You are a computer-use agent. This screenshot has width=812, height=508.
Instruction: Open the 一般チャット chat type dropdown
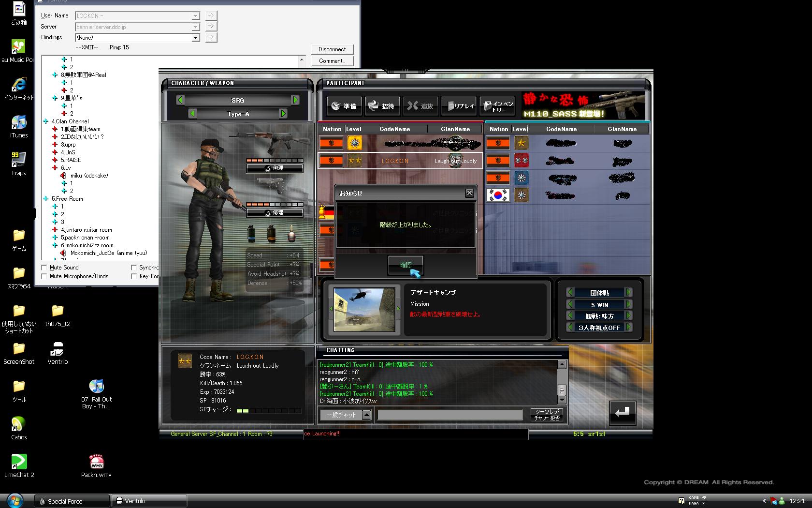366,415
